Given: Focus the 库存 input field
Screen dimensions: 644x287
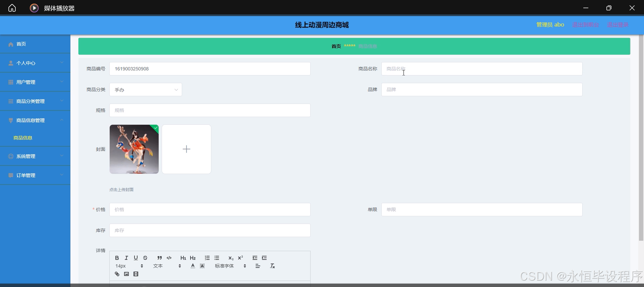Looking at the screenshot, I should click(210, 230).
